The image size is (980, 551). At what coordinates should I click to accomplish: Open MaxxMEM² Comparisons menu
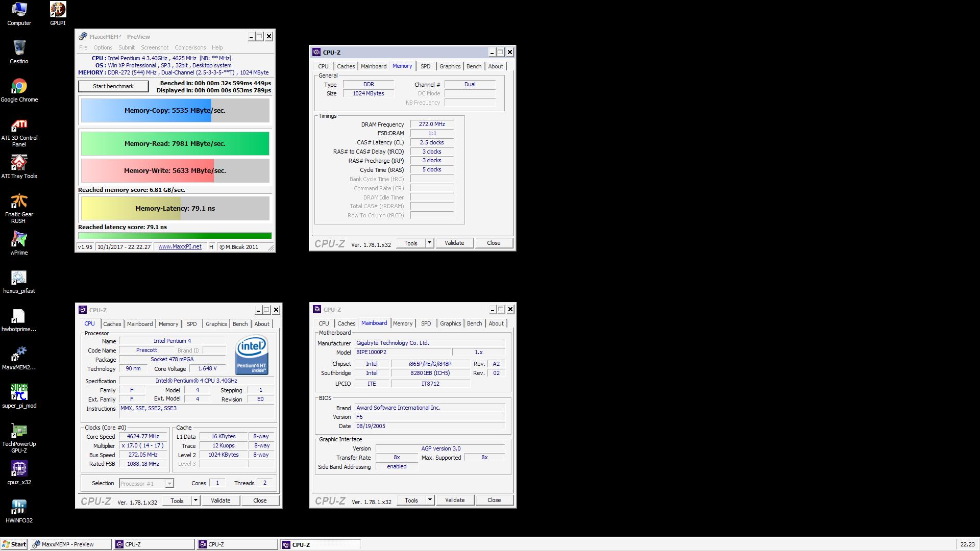(190, 47)
